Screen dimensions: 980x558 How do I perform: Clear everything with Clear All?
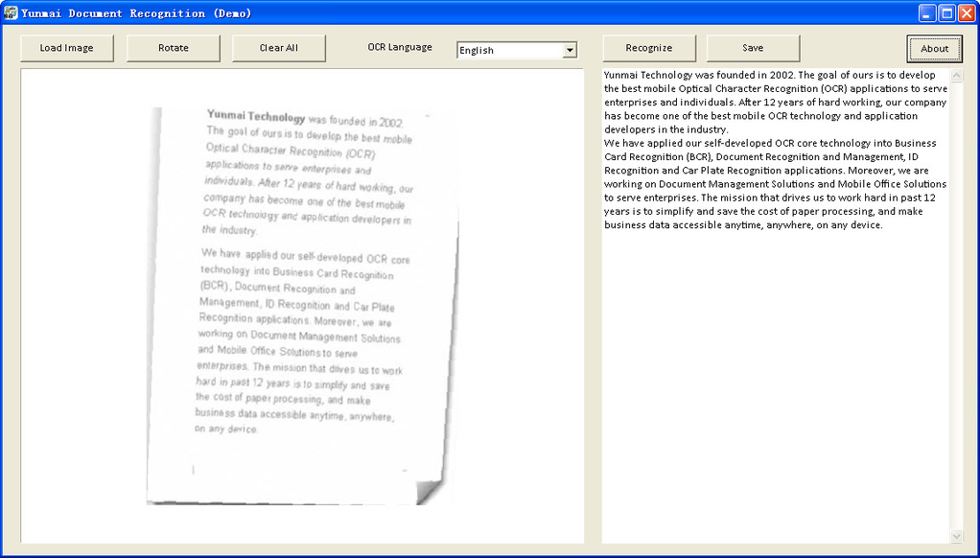279,48
